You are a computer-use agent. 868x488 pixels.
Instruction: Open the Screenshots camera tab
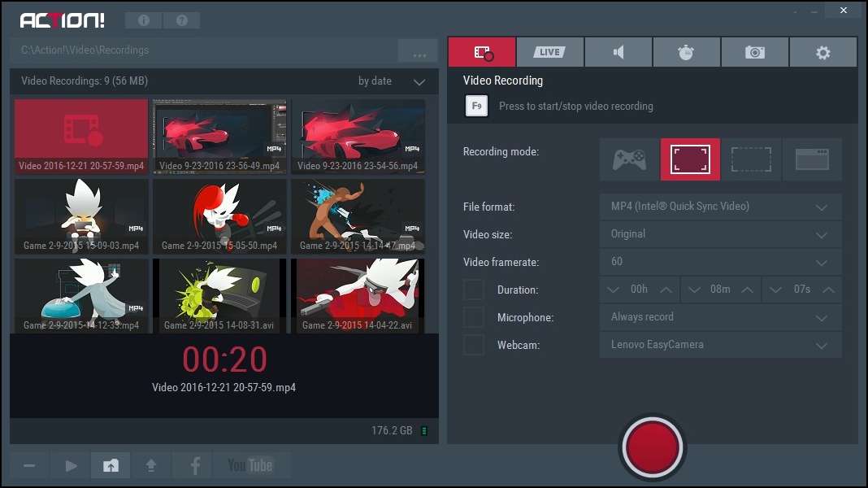click(x=754, y=52)
